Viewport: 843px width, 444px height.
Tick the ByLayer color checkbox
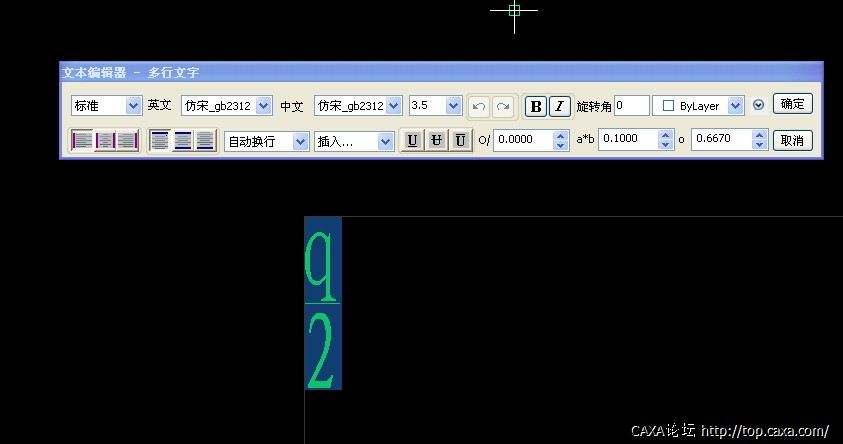pyautogui.click(x=668, y=106)
